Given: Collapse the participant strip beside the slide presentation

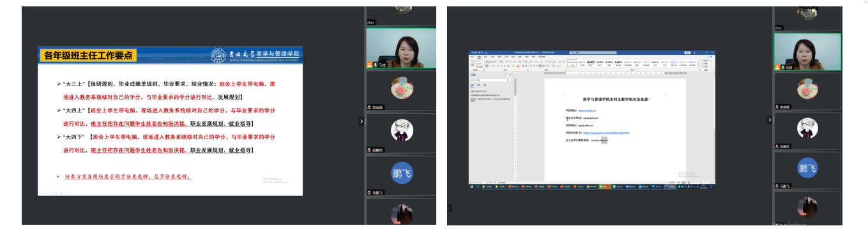Looking at the screenshot, I should click(362, 121).
